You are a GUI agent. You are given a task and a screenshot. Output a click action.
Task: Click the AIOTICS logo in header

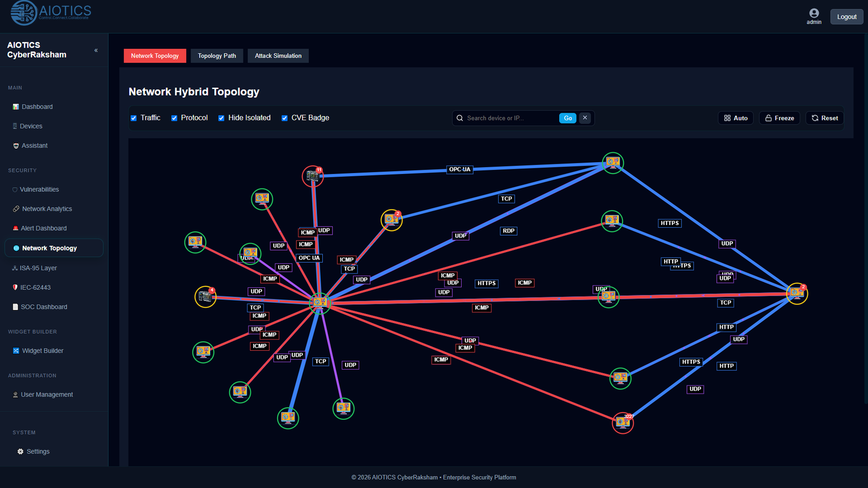pos(51,12)
